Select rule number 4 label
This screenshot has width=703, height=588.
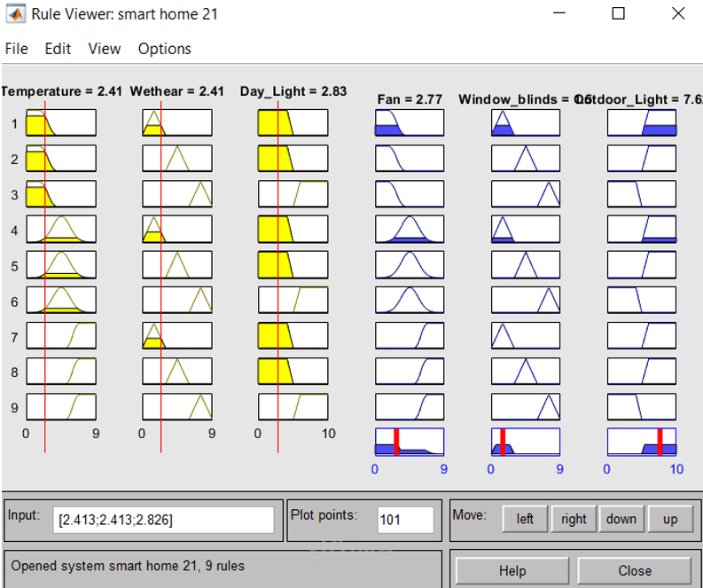pos(14,231)
